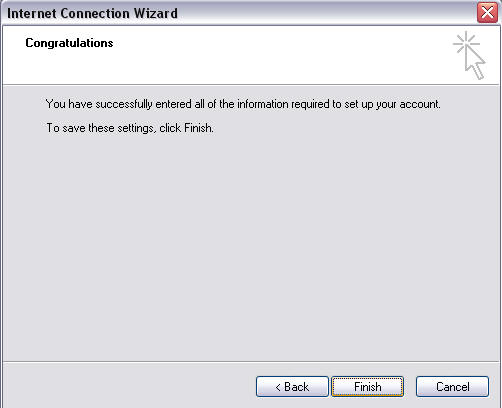
Task: Click the word Finish in the instructions
Action: tap(198, 128)
